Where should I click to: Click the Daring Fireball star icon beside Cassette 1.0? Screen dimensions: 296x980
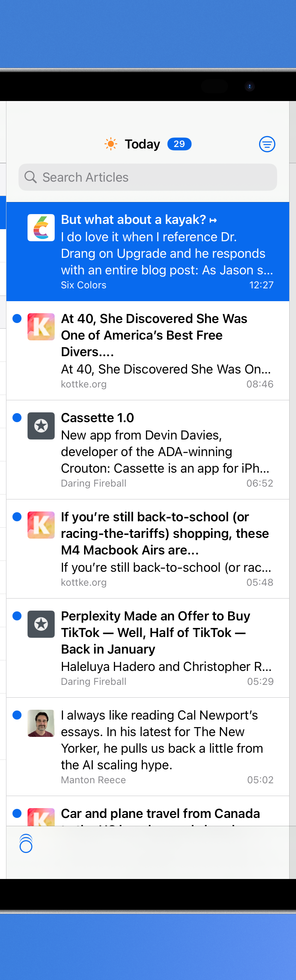[x=41, y=426]
